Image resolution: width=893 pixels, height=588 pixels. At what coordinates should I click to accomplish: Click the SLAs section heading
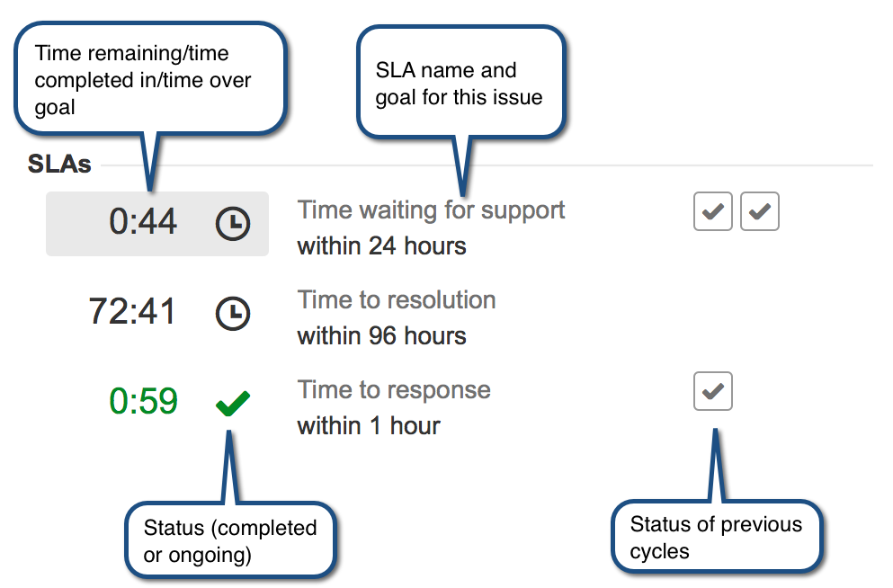[59, 164]
